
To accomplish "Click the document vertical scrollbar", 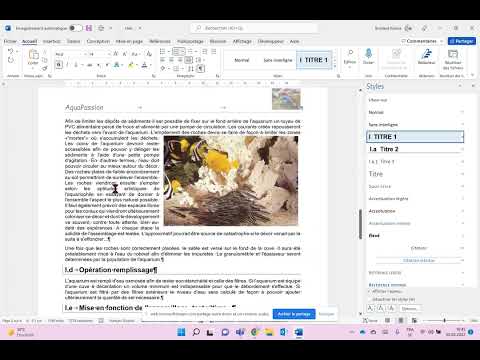I will tap(360, 224).
